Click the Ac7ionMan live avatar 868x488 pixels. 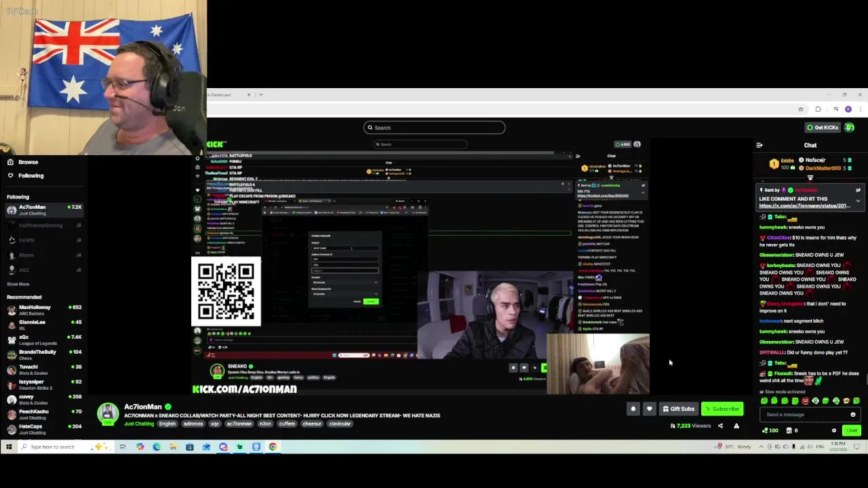click(x=108, y=414)
